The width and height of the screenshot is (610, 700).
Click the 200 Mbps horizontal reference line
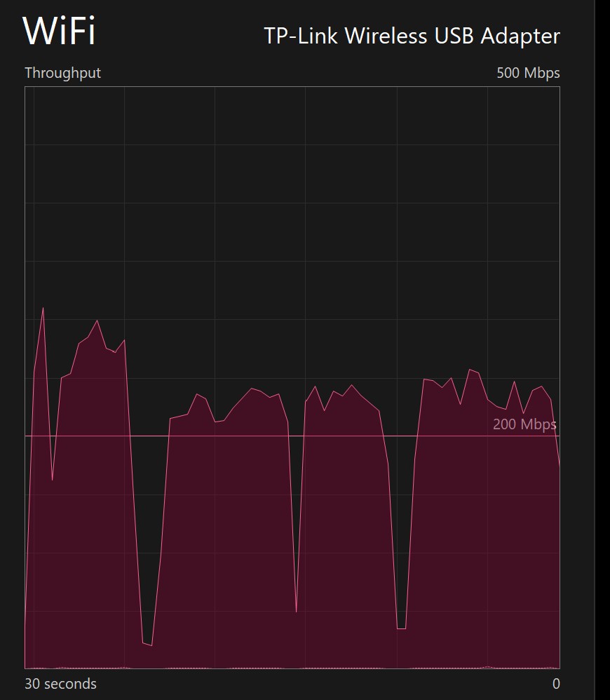(280, 436)
